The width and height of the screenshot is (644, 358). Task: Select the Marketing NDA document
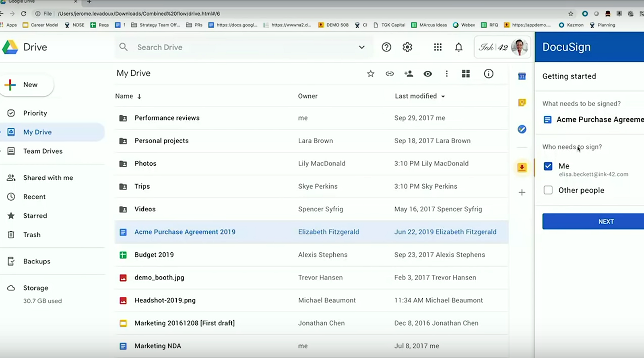(312, 346)
